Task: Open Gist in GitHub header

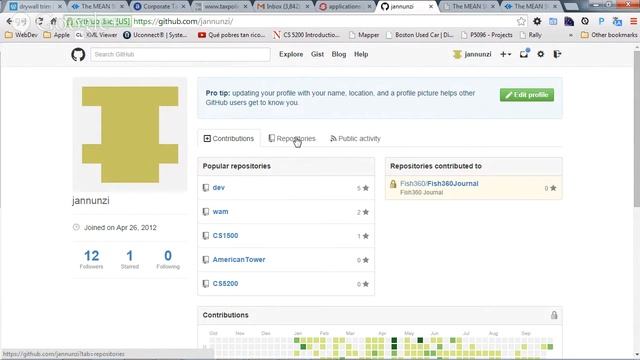Action: [317, 54]
